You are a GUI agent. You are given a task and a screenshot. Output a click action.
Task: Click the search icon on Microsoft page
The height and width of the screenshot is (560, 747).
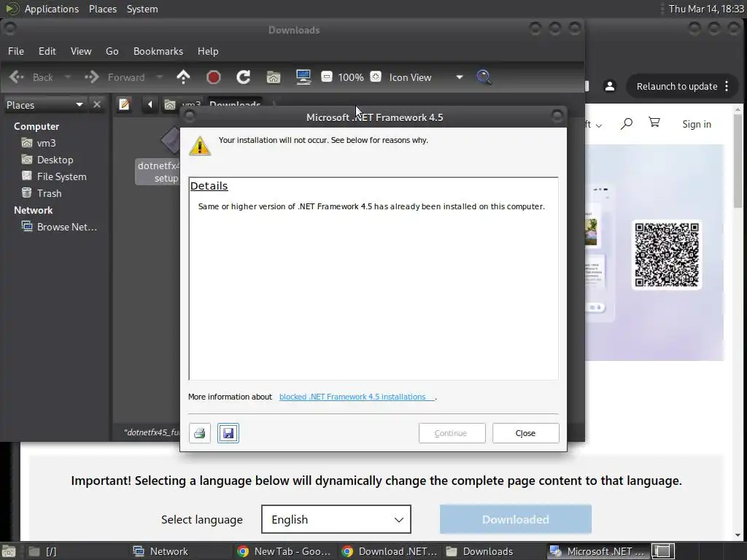click(627, 124)
